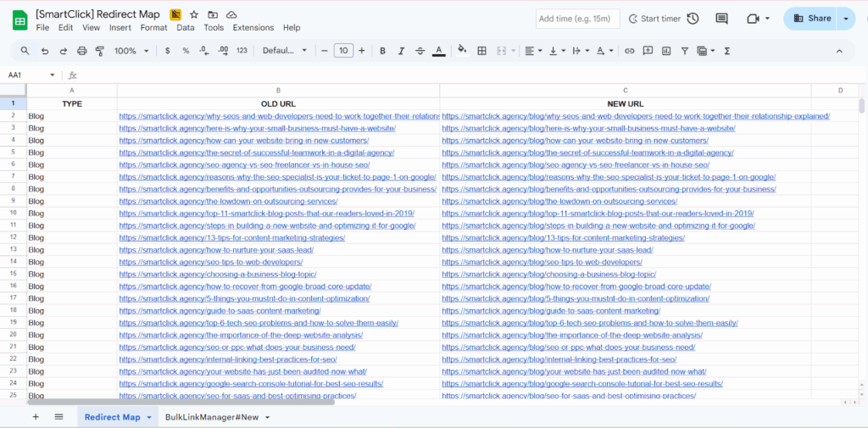Screen dimensions: 868x428
Task: Toggle strikethrough formatting
Action: pyautogui.click(x=420, y=51)
